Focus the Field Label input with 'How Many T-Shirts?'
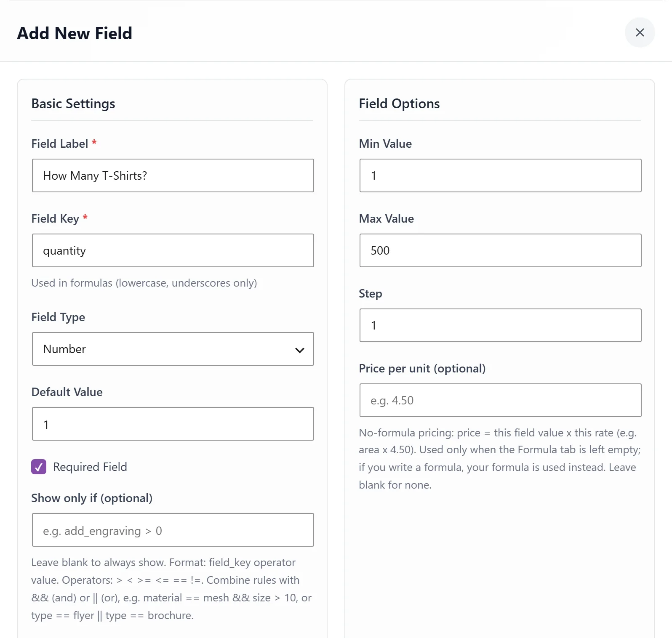 (x=173, y=175)
